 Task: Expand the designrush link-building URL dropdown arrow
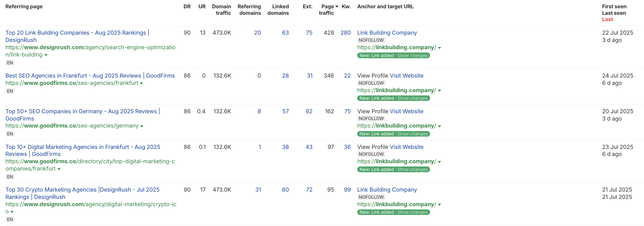point(46,55)
